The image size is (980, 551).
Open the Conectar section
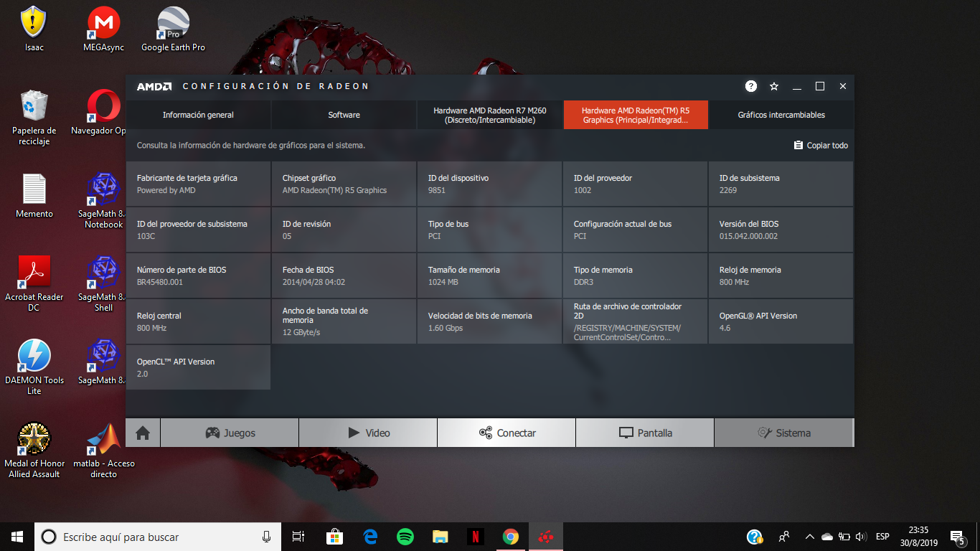(x=507, y=433)
